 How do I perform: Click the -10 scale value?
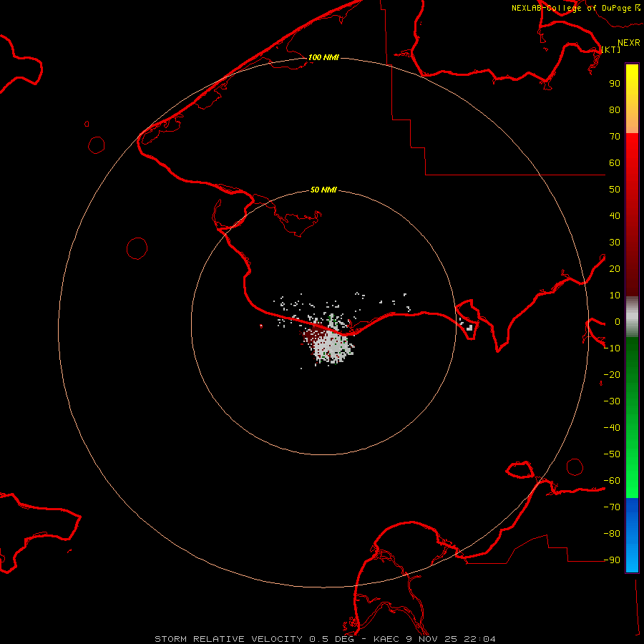(613, 348)
